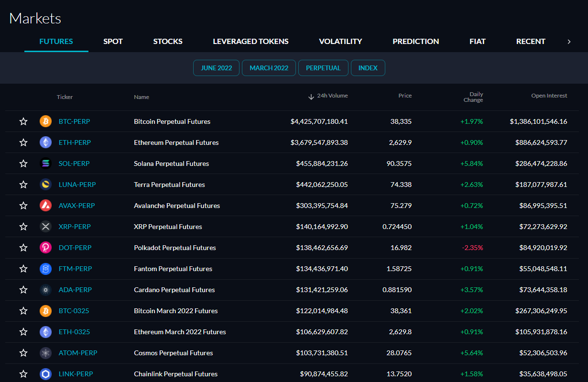The height and width of the screenshot is (382, 588).
Task: Star the ETH-0325 row
Action: (x=23, y=332)
